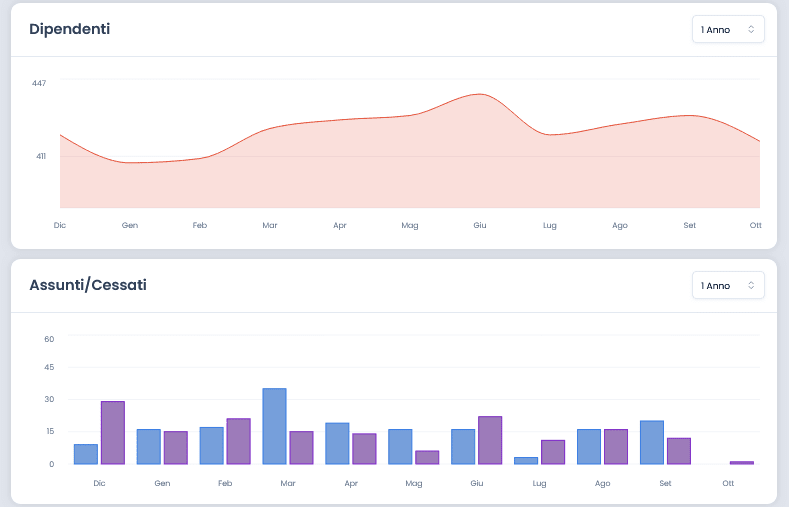Select the purple bar for Giu
The width and height of the screenshot is (789, 507).
(x=490, y=440)
